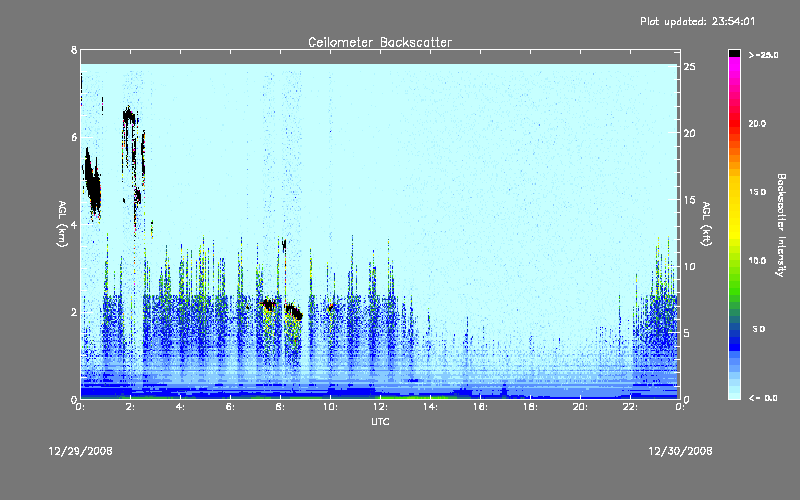The image size is (800, 500).
Task: Click the "Ceilometer Backscatter" plot title
Action: (380, 42)
